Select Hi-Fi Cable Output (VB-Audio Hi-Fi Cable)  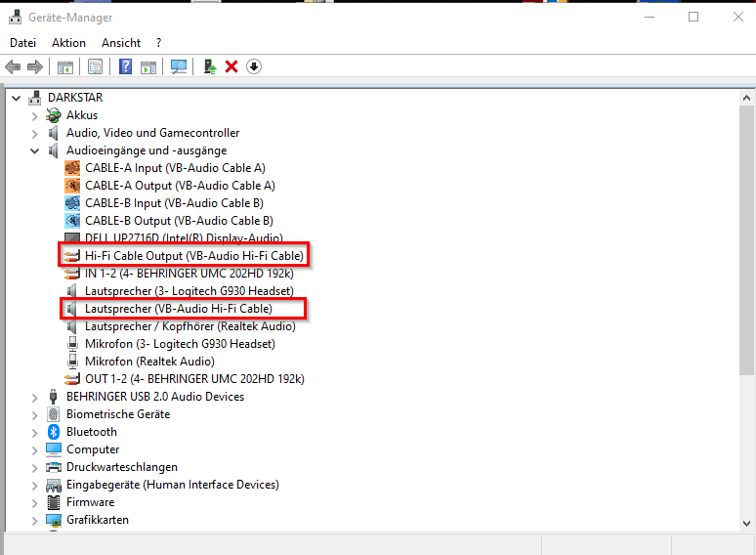[193, 256]
